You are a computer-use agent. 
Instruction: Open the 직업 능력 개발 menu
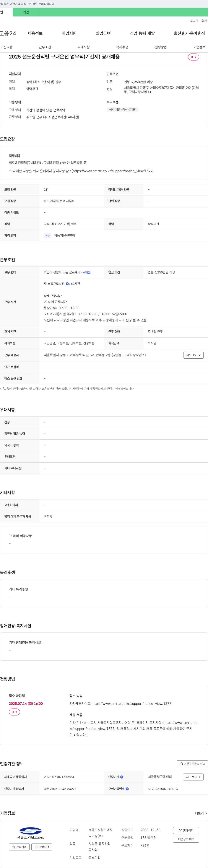click(142, 33)
